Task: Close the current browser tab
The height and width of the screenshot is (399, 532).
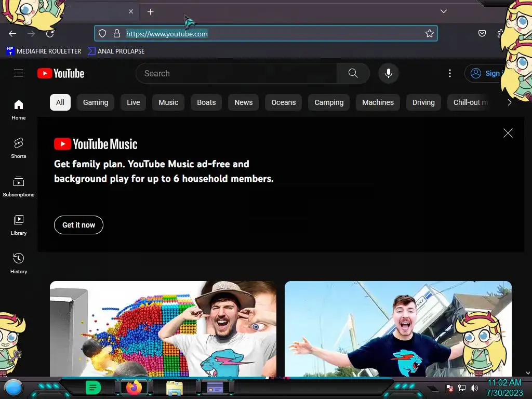Action: click(x=131, y=11)
